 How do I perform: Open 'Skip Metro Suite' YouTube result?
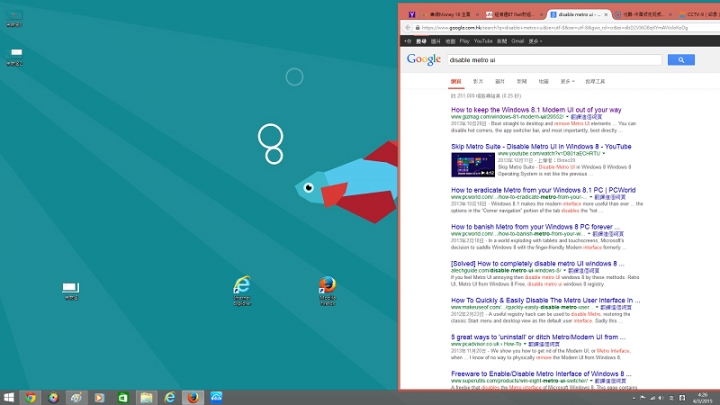pyautogui.click(x=541, y=146)
